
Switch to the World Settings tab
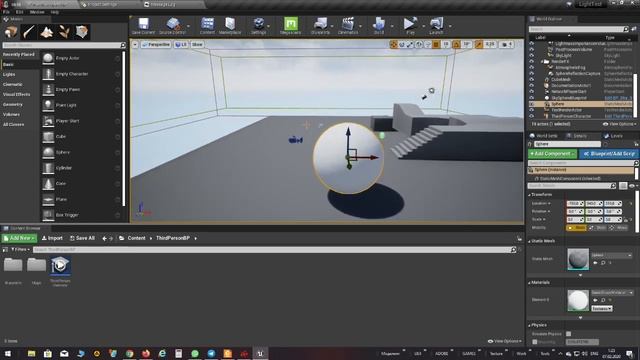point(544,136)
